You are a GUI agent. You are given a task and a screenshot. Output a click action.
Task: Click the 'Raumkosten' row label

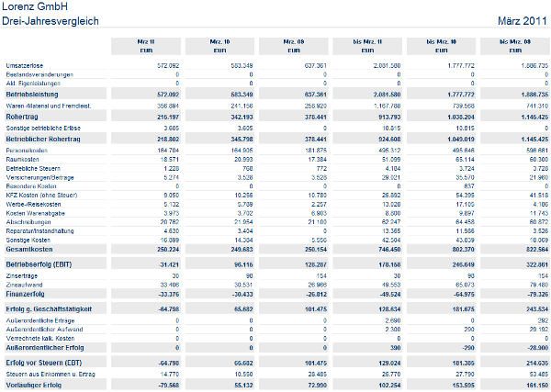(x=22, y=160)
